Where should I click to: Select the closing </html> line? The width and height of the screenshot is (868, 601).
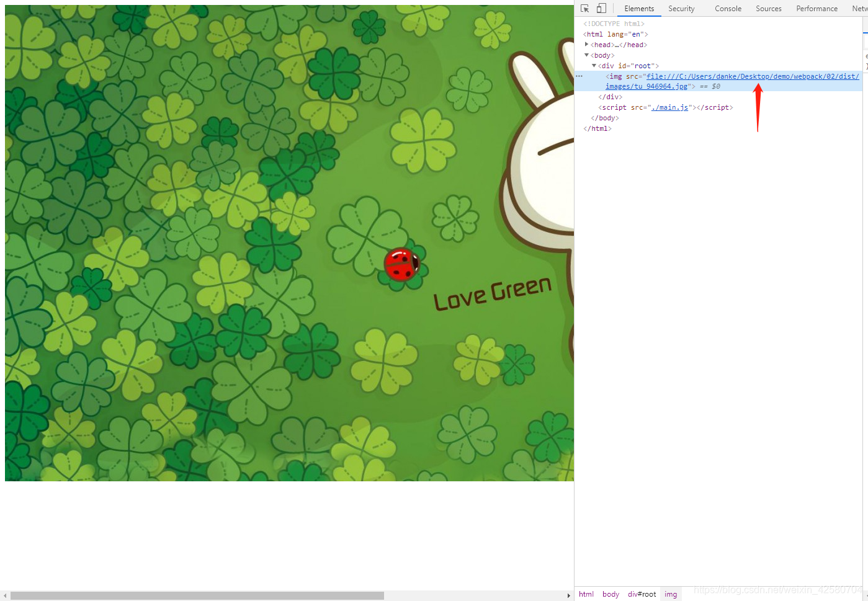point(597,128)
